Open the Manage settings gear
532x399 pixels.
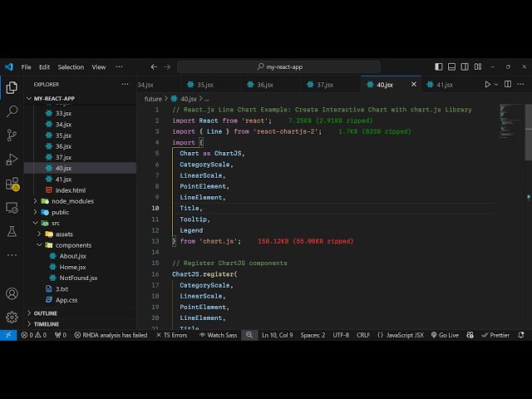click(x=12, y=317)
